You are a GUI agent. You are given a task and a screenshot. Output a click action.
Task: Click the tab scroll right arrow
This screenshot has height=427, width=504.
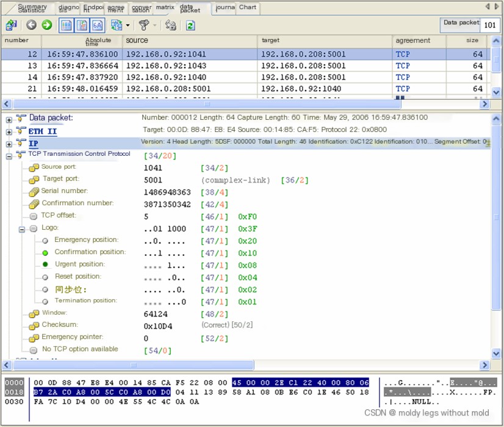[497, 6]
